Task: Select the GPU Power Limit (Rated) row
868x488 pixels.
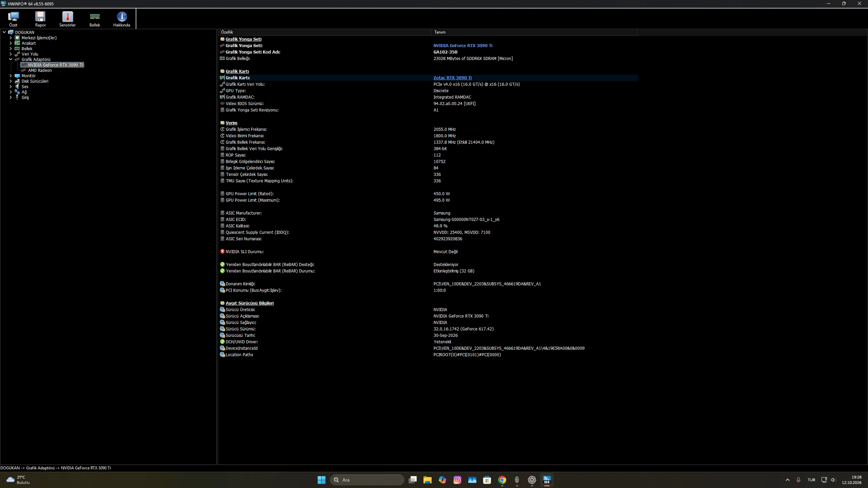Action: pos(428,194)
